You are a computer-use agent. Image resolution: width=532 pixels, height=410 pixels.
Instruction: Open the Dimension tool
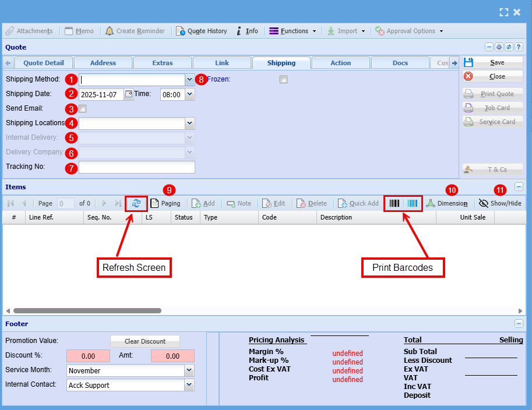tap(447, 203)
